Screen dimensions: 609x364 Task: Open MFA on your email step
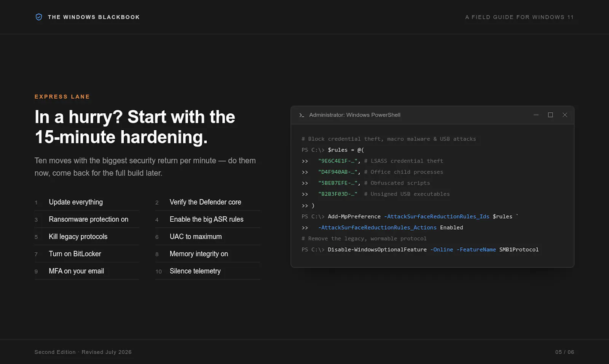(x=87, y=271)
